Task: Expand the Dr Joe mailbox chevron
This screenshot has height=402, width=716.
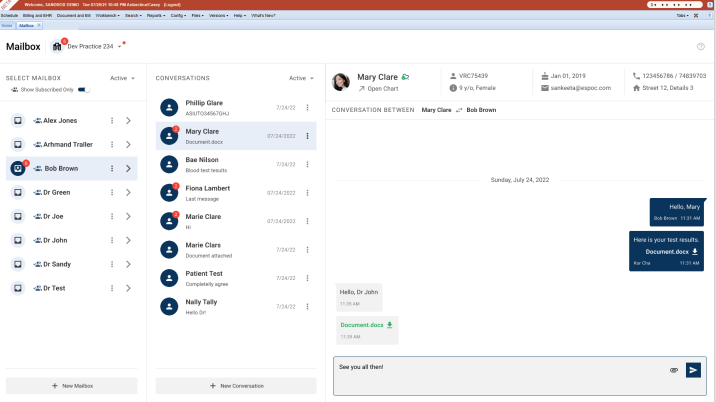Action: [128, 217]
